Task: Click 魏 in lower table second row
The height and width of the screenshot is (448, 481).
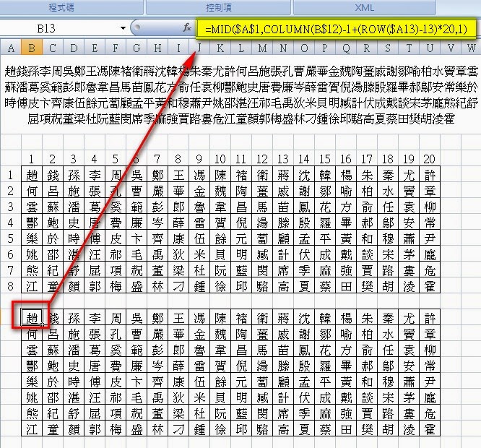Action: 220,334
